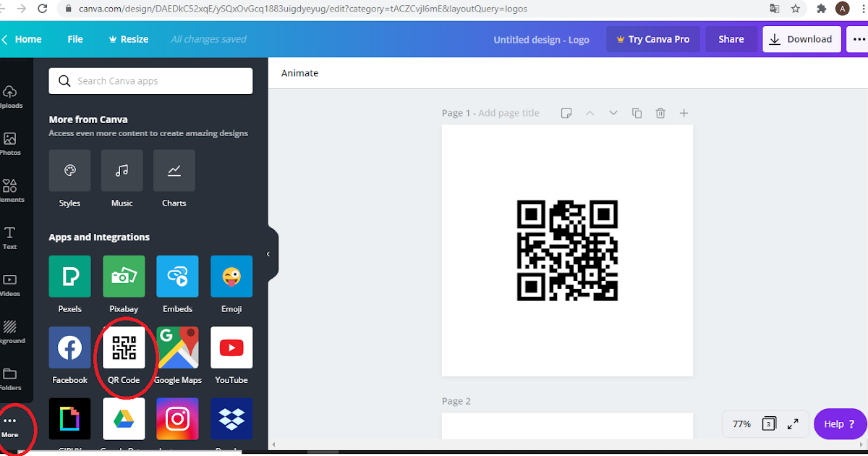Edit the design title Untitled design - Logo
Screen dimensions: 868x456
pyautogui.click(x=541, y=40)
